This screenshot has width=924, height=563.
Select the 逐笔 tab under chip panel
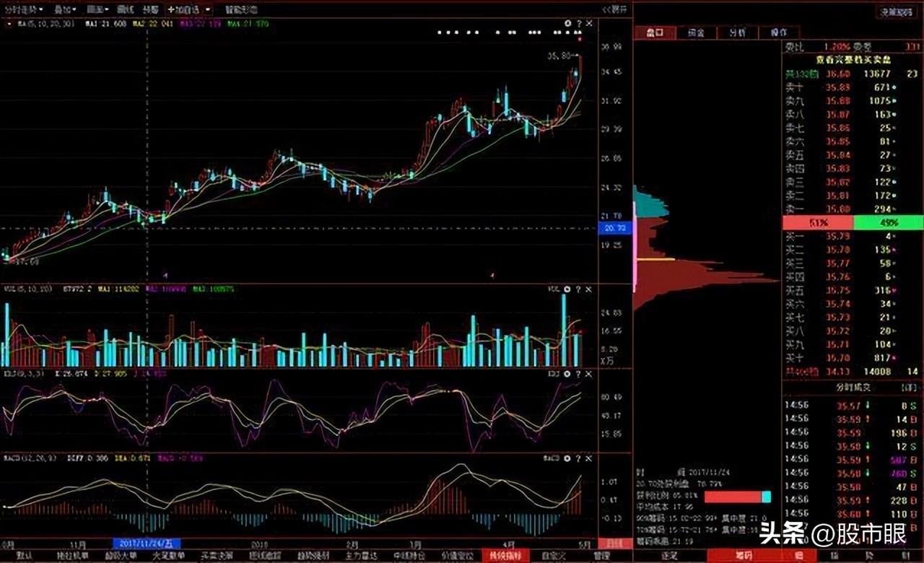pos(671,556)
